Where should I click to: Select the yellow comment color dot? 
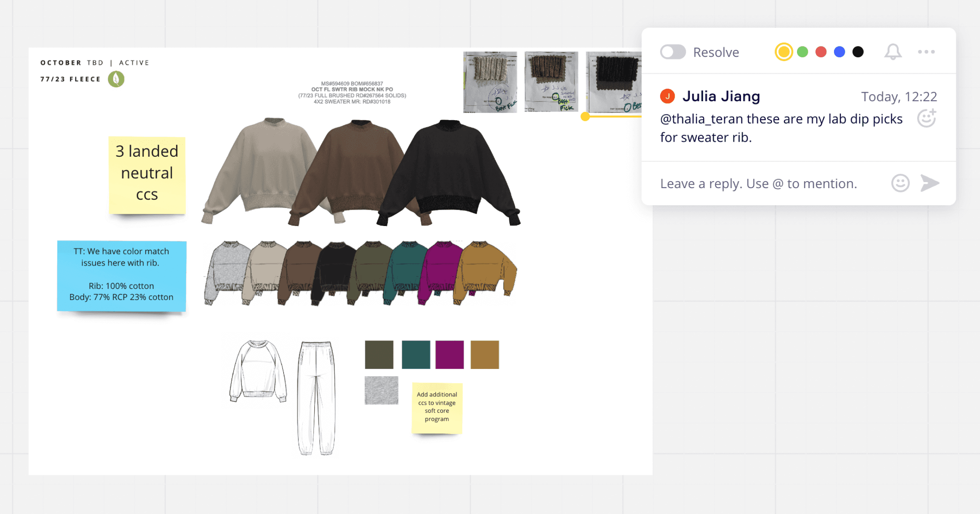point(784,52)
